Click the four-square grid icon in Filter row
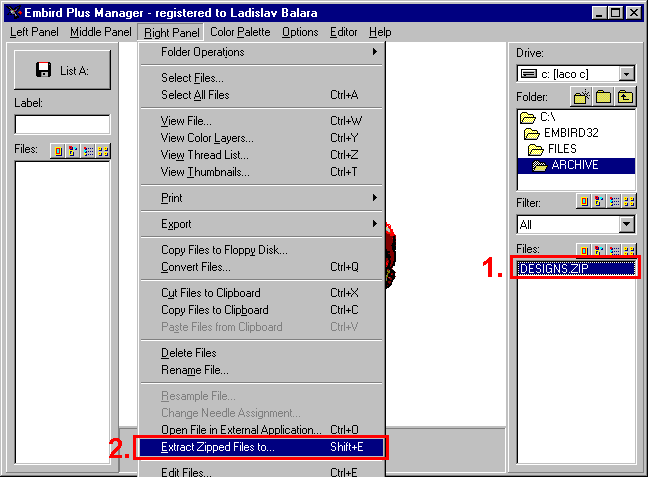Viewport: 648px width, 477px height. [x=629, y=201]
